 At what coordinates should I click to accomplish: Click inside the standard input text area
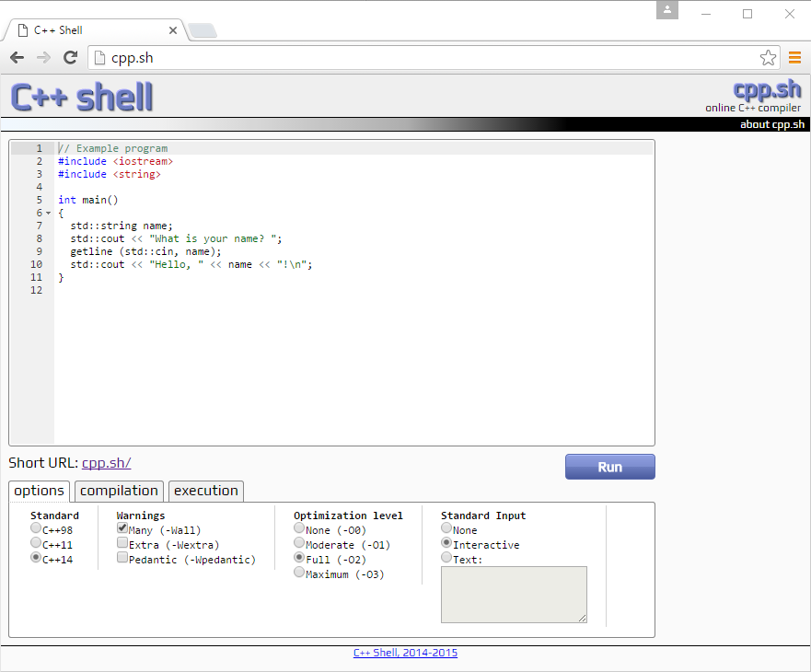pos(514,595)
